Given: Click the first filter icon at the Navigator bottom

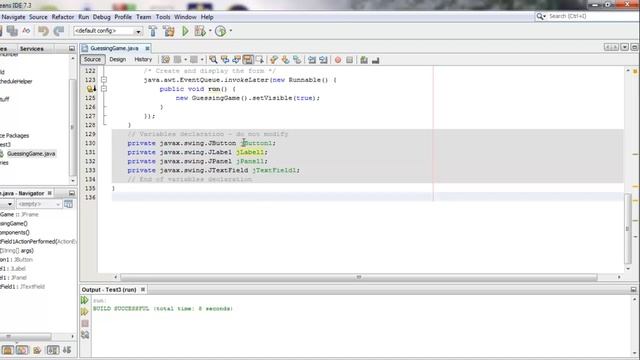Looking at the screenshot, I should point(8,350).
